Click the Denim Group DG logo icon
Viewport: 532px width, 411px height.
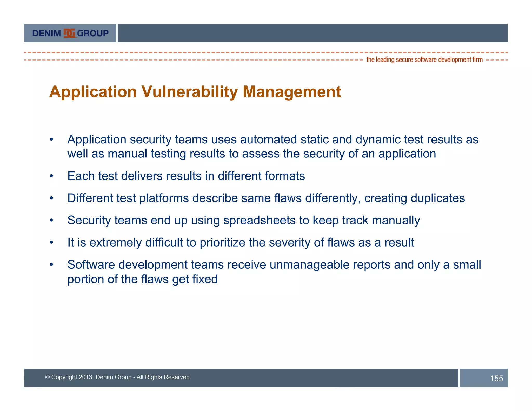(x=69, y=33)
